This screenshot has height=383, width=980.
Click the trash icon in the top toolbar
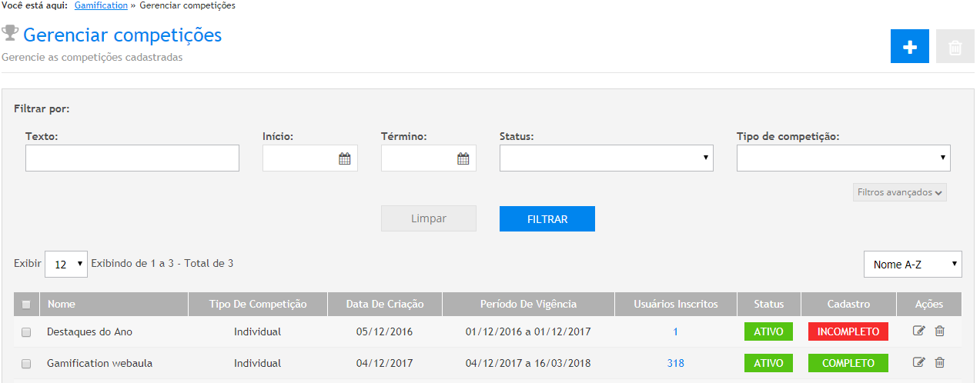tap(955, 47)
